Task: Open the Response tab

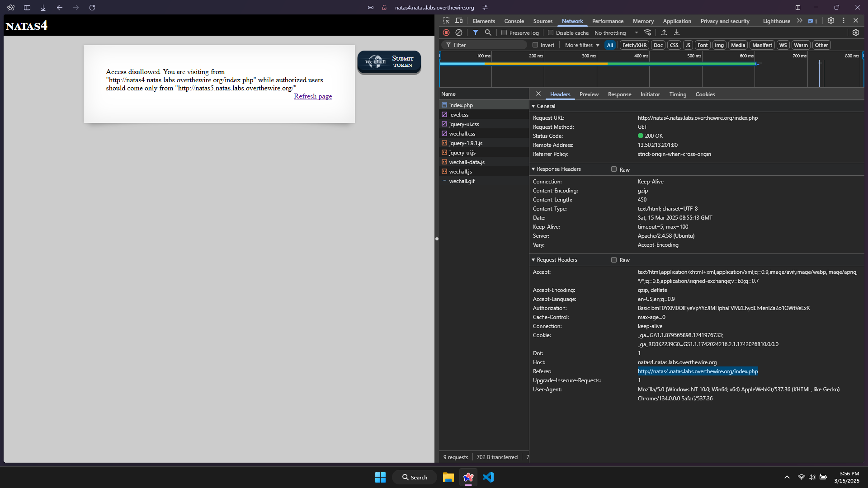Action: click(619, 94)
